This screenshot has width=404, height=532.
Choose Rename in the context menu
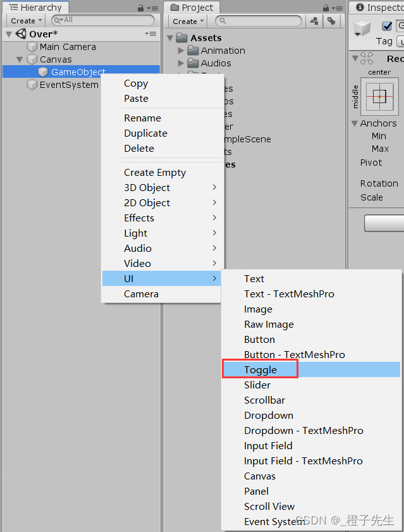coord(161,118)
